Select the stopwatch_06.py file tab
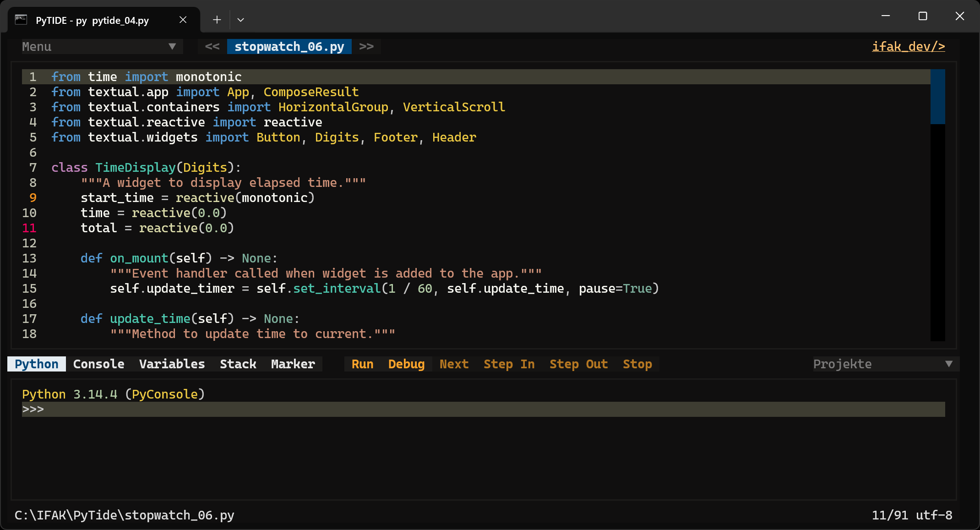 coord(289,46)
